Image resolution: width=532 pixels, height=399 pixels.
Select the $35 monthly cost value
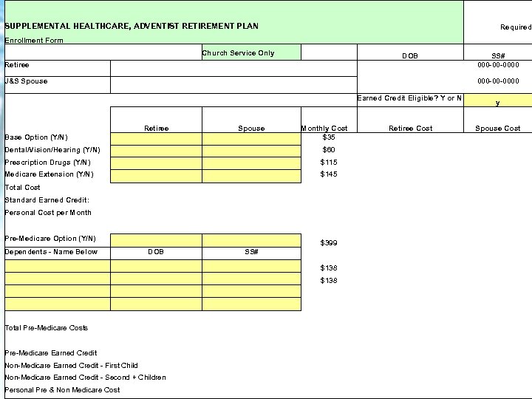(x=328, y=137)
